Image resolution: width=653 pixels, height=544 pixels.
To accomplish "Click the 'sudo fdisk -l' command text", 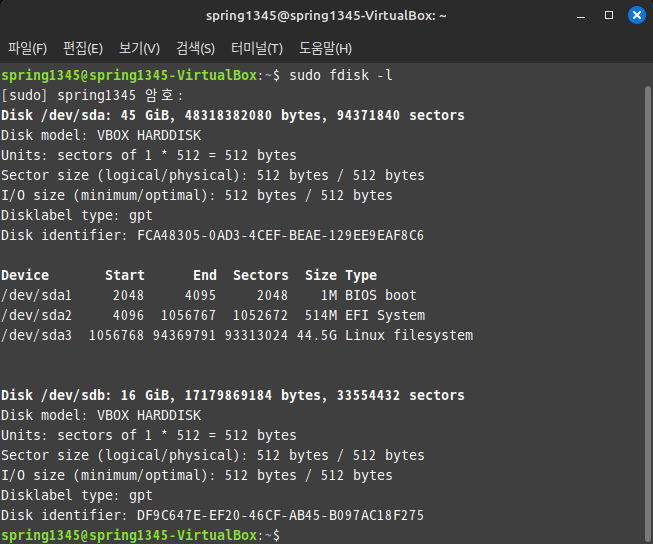I will click(x=341, y=75).
